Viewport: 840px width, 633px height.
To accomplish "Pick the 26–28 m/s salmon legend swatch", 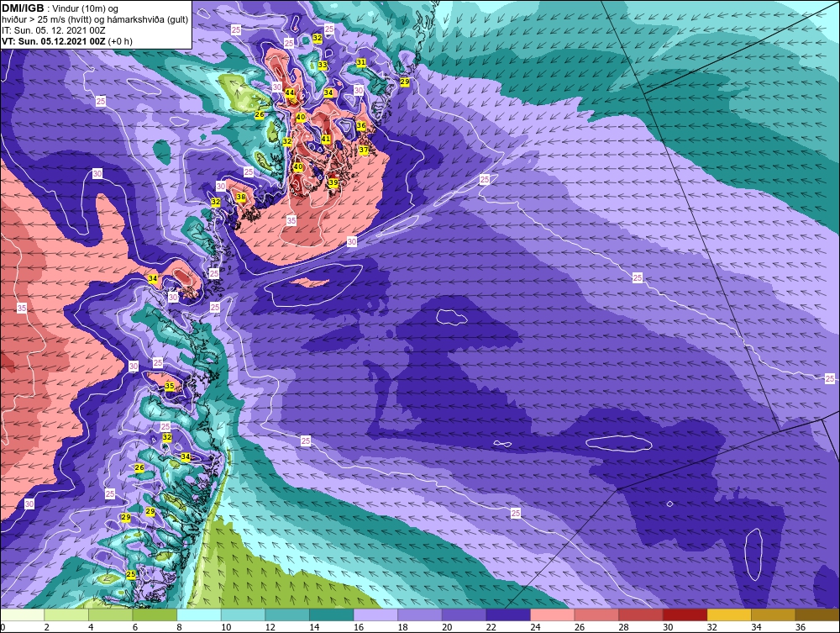I will click(596, 615).
